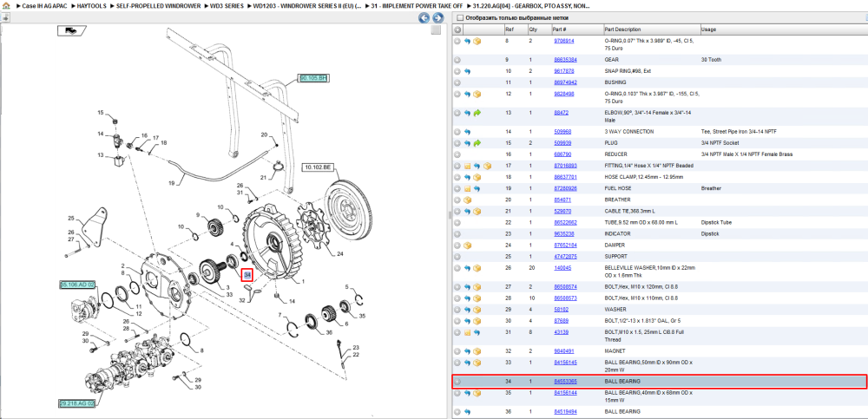Select circle toggle for SUPPORT row 25
The width and height of the screenshot is (868, 419).
tap(457, 257)
